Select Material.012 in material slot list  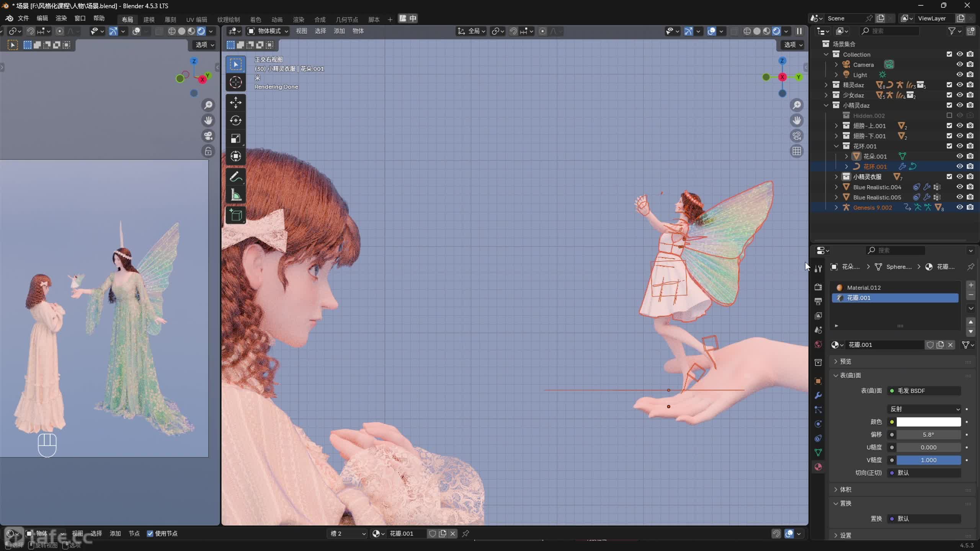[x=864, y=287]
